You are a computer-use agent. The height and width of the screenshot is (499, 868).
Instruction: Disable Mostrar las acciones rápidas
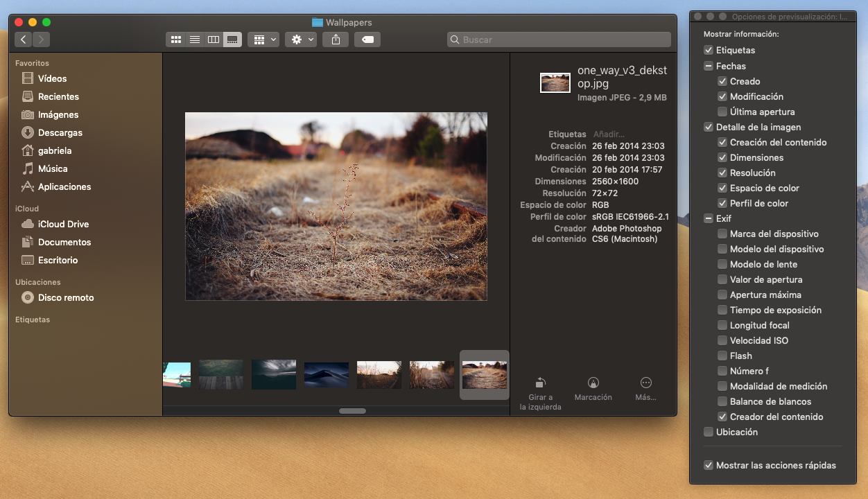(709, 465)
